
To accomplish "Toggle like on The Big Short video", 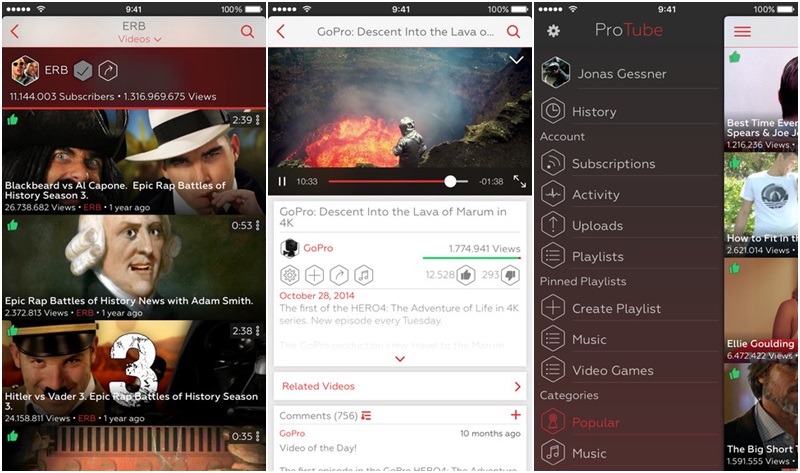I will click(735, 374).
